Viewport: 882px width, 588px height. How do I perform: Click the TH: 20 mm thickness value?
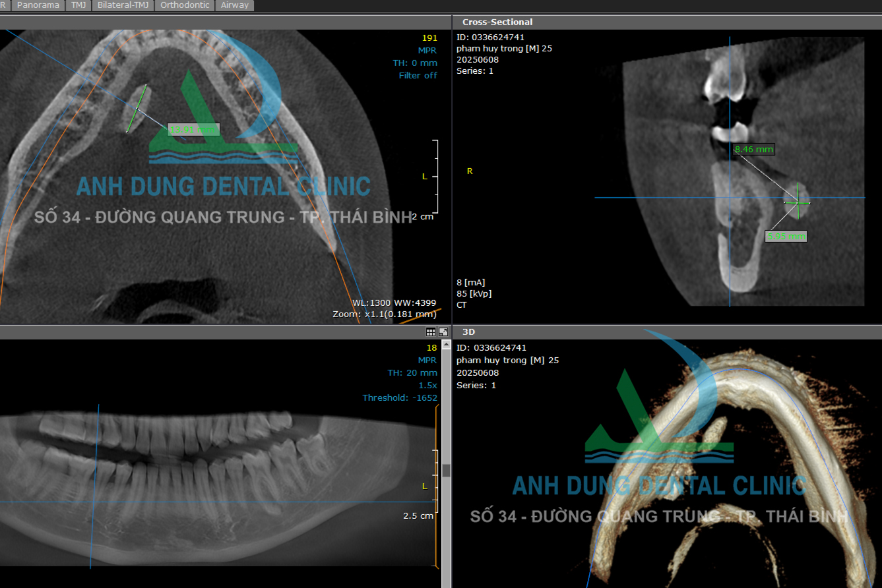412,373
